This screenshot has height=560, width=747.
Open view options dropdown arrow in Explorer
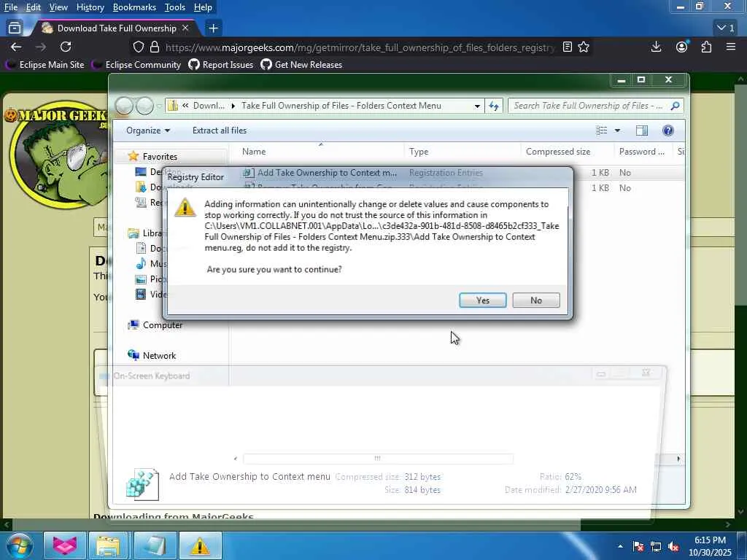tap(617, 131)
